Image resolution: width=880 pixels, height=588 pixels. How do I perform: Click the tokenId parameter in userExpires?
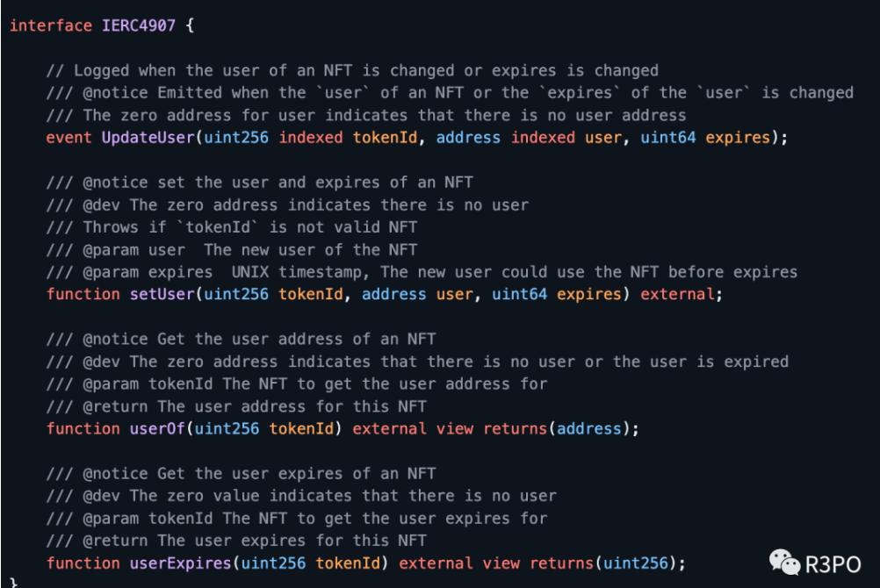pyautogui.click(x=348, y=563)
